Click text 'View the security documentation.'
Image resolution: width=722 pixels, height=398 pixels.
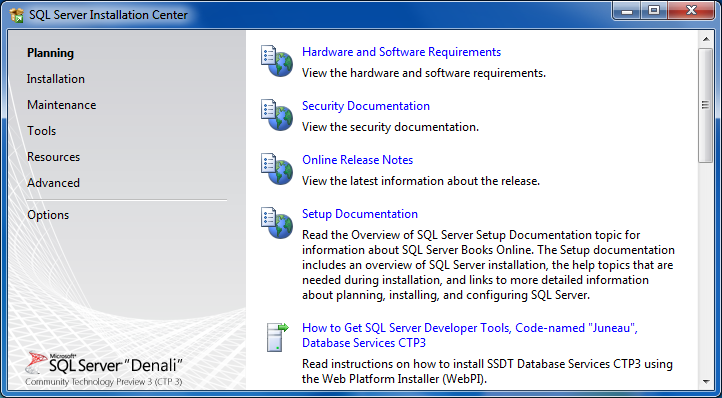tap(390, 127)
